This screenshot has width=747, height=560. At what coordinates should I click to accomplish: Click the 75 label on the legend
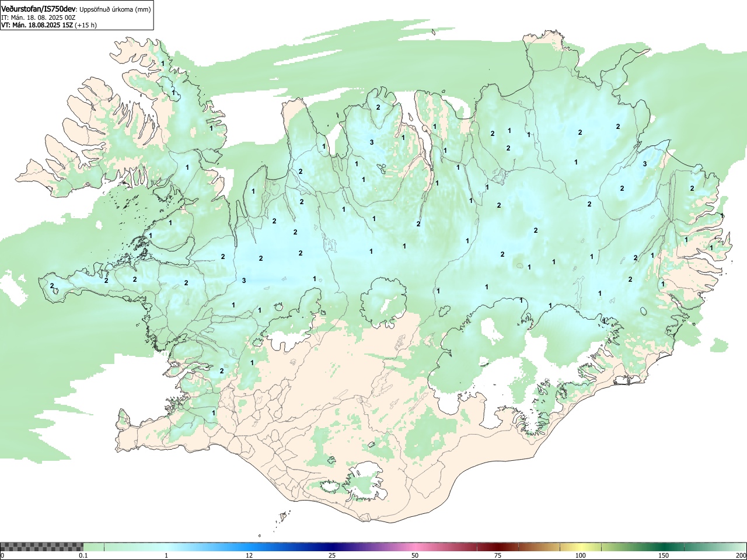pyautogui.click(x=497, y=555)
